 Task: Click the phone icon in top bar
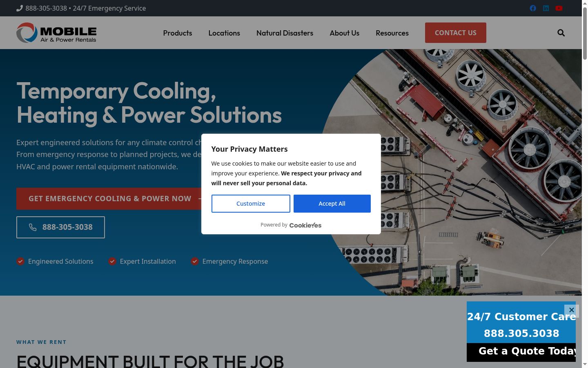(x=19, y=8)
